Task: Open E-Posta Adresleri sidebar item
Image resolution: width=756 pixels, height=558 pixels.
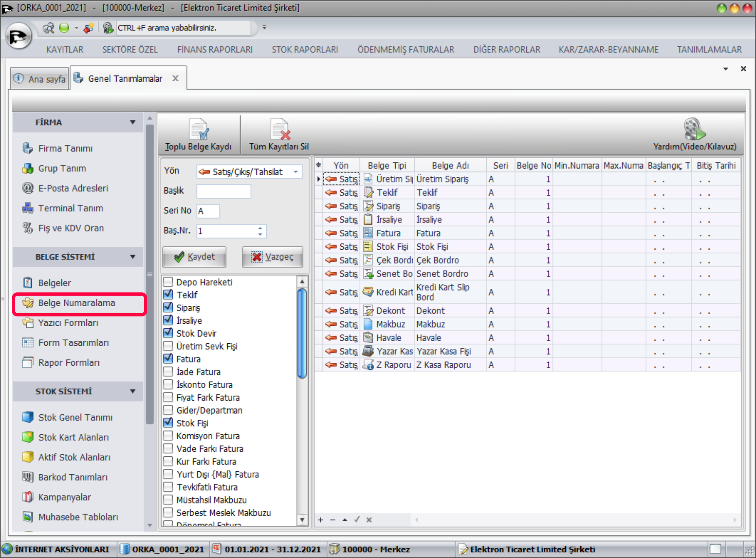Action: [x=65, y=188]
